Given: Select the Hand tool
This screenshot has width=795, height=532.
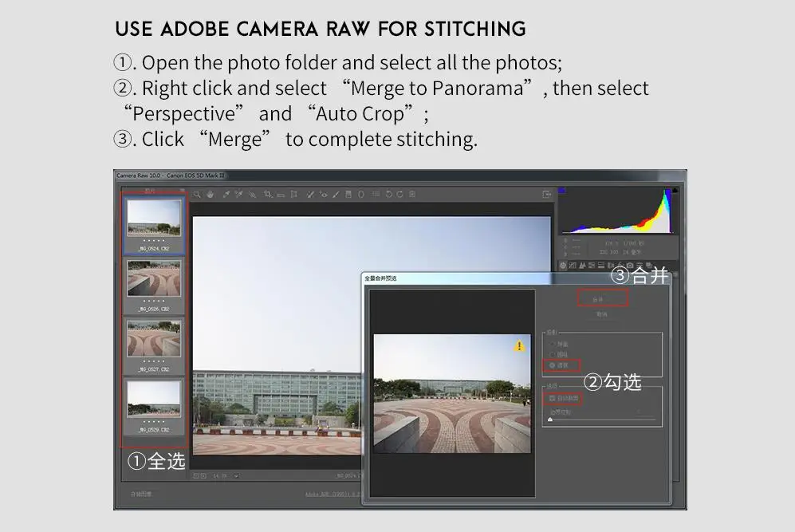Looking at the screenshot, I should point(210,195).
